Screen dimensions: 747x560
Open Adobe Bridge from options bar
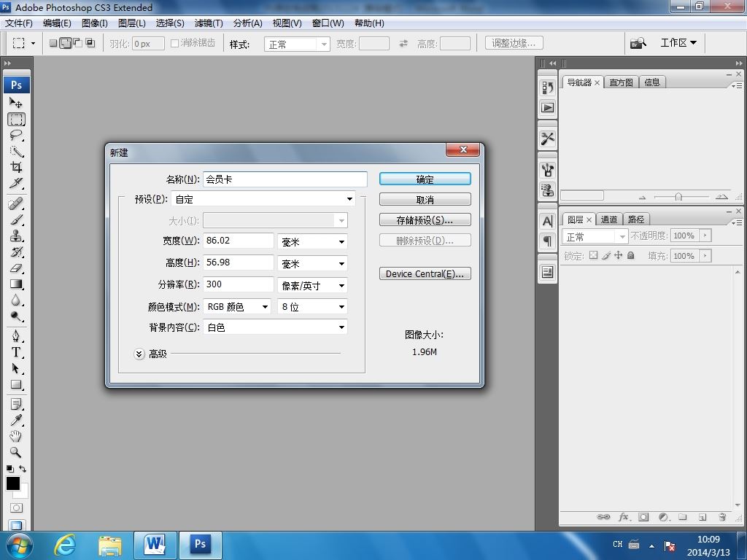(638, 43)
